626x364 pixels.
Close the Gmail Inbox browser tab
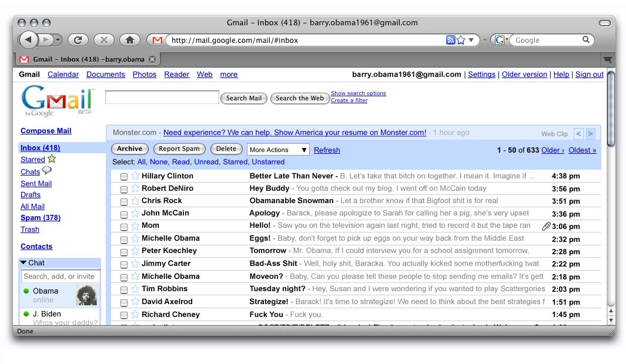pyautogui.click(x=152, y=59)
